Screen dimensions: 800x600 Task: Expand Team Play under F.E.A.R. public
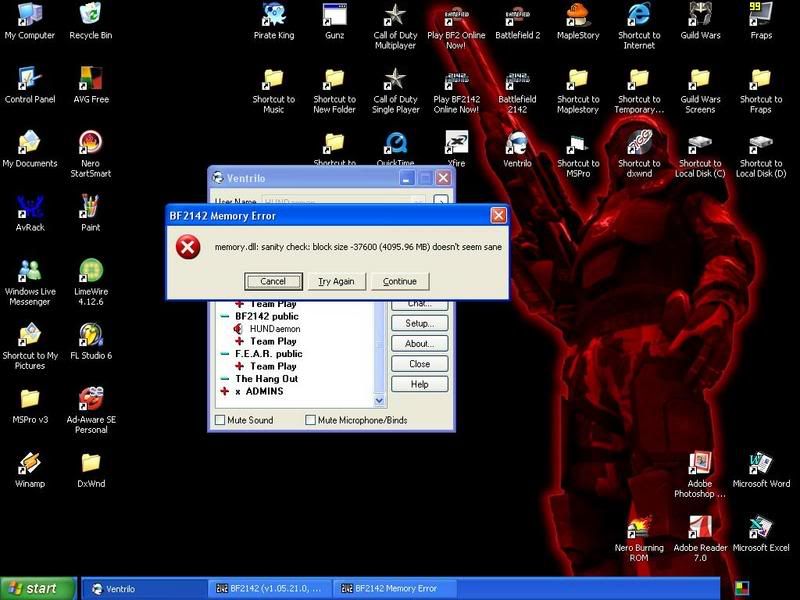(239, 366)
